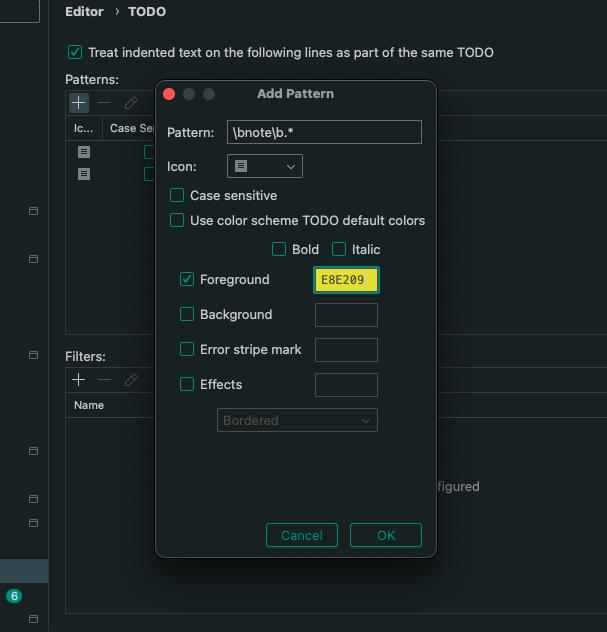The height and width of the screenshot is (632, 607).
Task: Close the Add Pattern dialog
Action: pos(169,94)
